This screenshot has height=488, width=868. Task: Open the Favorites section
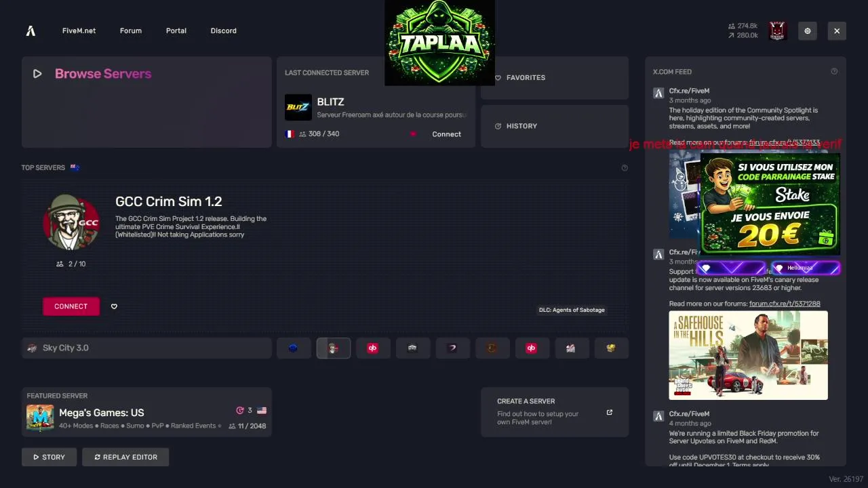point(555,77)
